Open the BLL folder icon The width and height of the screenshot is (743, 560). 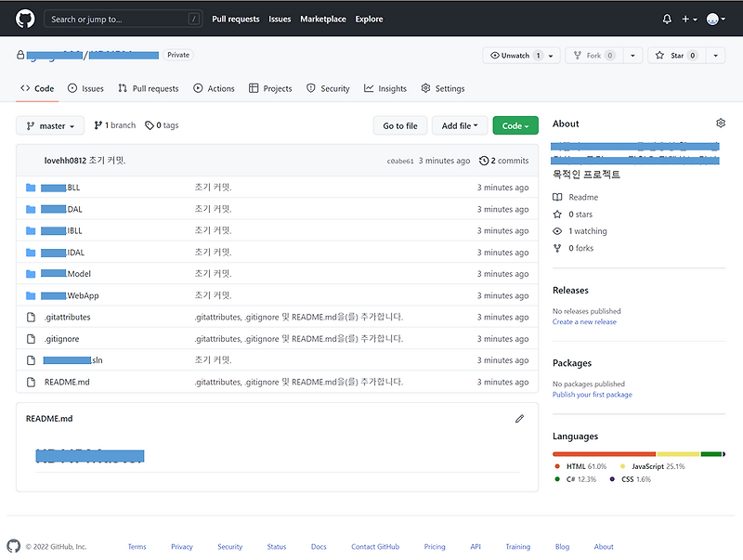[x=33, y=187]
